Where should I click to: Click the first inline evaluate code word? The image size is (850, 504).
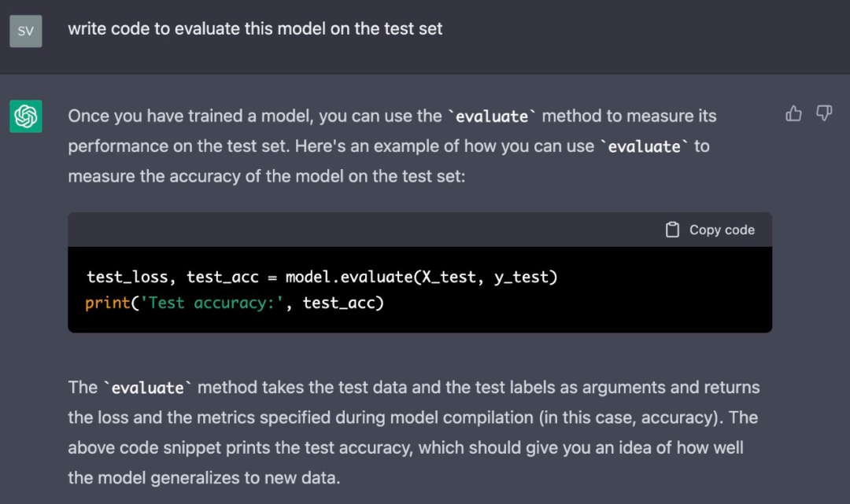coord(492,116)
